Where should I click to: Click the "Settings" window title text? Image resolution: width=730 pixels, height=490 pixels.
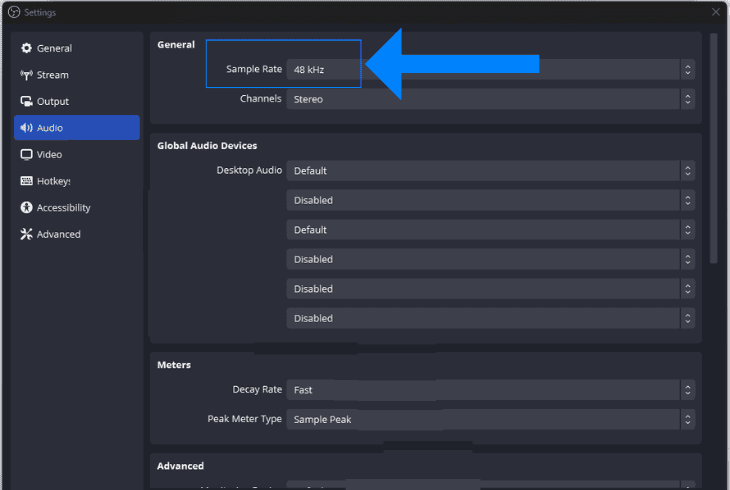point(40,13)
